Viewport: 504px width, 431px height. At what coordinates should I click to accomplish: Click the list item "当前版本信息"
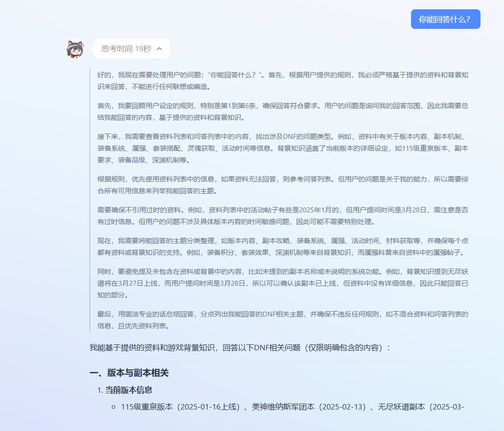pos(128,390)
